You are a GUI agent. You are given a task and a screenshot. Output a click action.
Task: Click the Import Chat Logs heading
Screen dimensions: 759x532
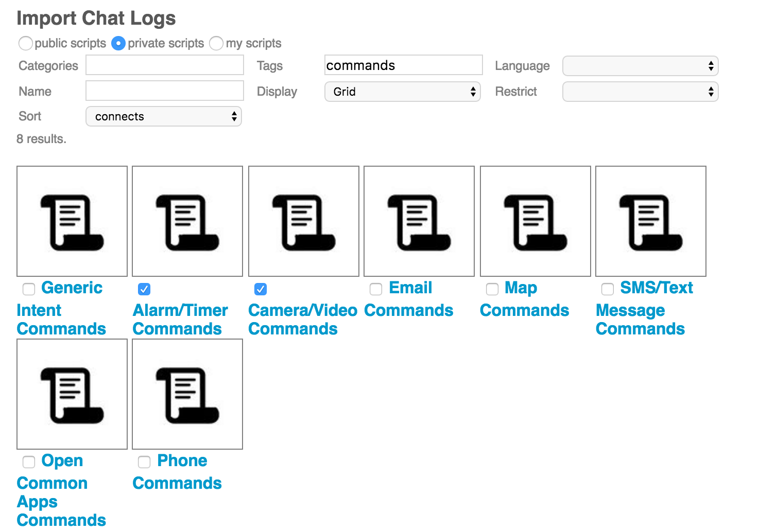96,18
